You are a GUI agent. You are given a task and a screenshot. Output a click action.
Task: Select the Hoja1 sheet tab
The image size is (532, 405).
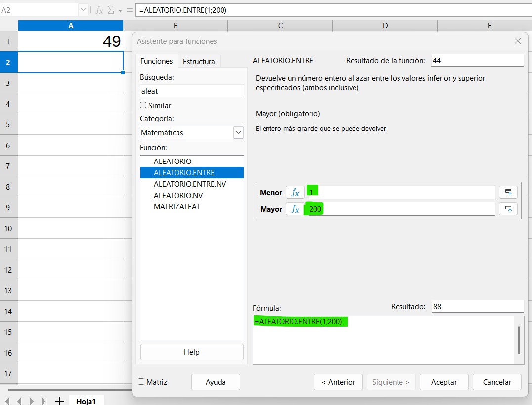click(86, 401)
